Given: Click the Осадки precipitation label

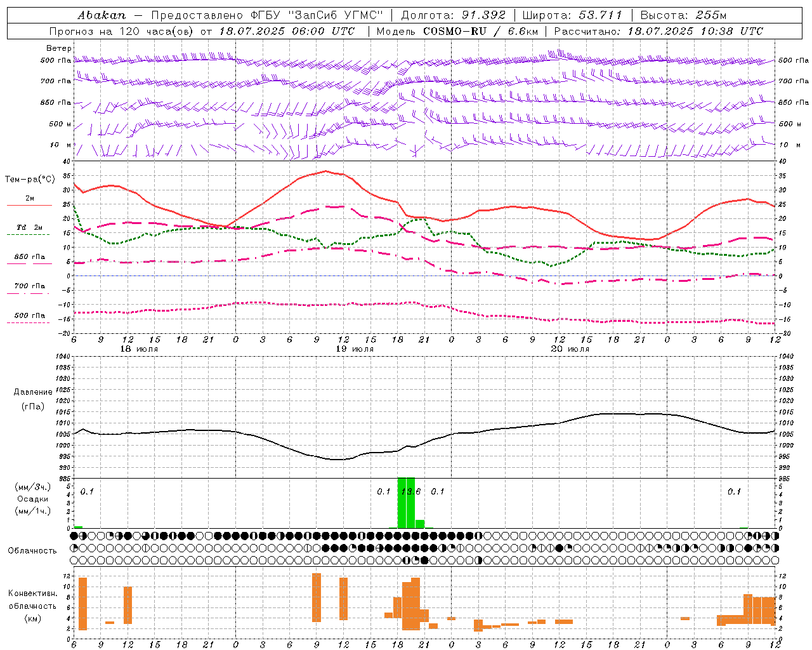Looking at the screenshot, I should tap(32, 499).
